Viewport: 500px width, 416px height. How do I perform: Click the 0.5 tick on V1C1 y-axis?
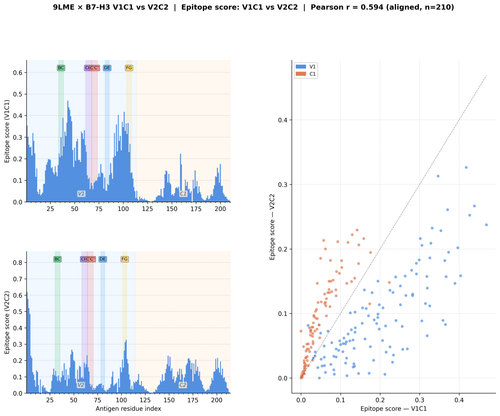pyautogui.click(x=18, y=94)
